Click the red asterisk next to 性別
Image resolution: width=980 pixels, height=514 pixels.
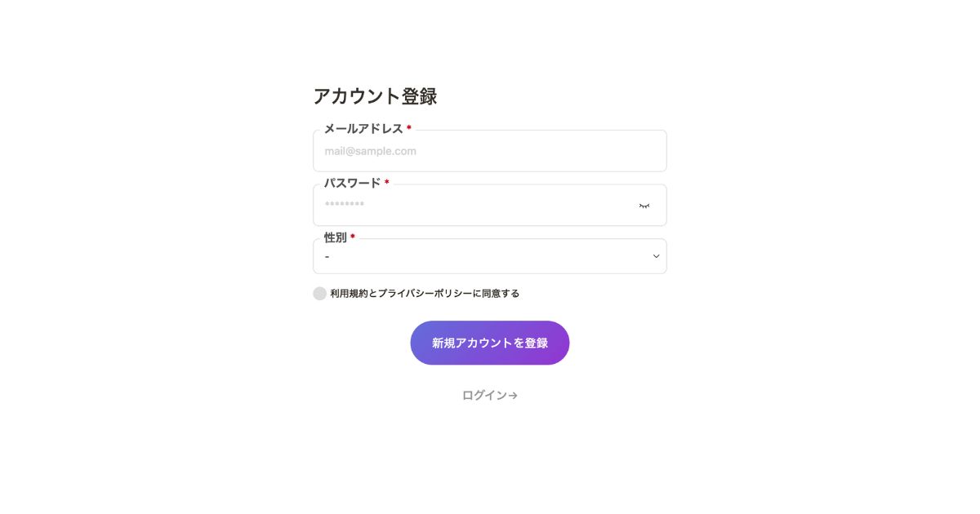353,237
